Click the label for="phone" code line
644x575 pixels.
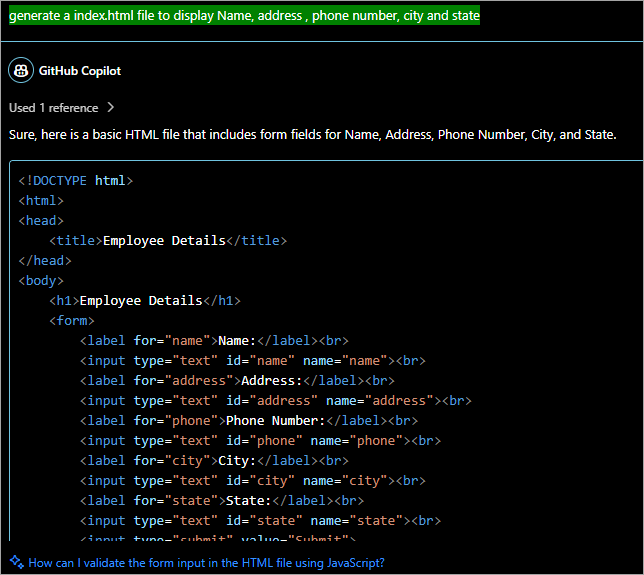point(249,421)
